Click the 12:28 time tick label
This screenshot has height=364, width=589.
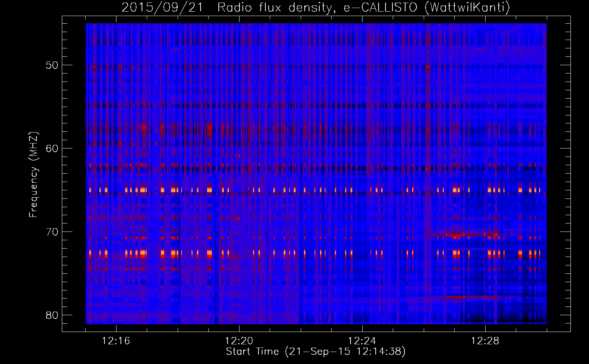tap(485, 341)
